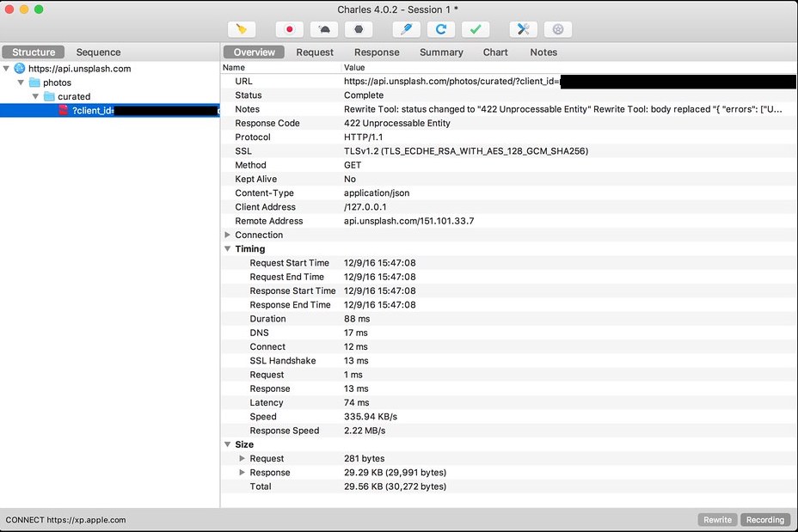Select the Method value GET
The height and width of the screenshot is (532, 798).
[353, 165]
